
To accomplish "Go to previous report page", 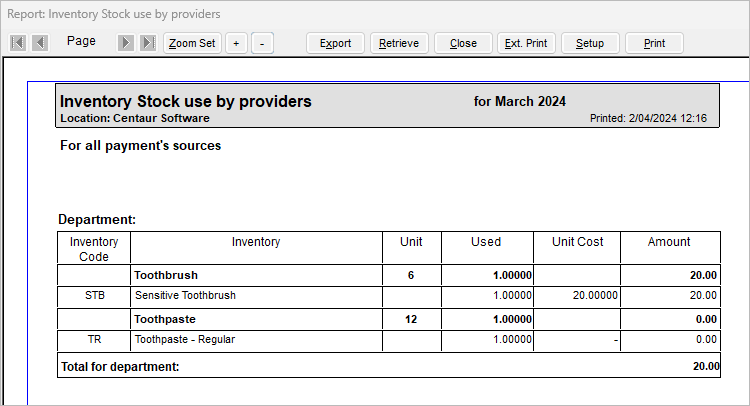I will [40, 43].
